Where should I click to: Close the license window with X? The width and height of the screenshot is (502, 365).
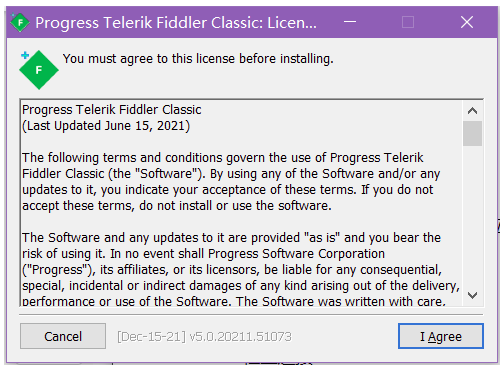467,22
